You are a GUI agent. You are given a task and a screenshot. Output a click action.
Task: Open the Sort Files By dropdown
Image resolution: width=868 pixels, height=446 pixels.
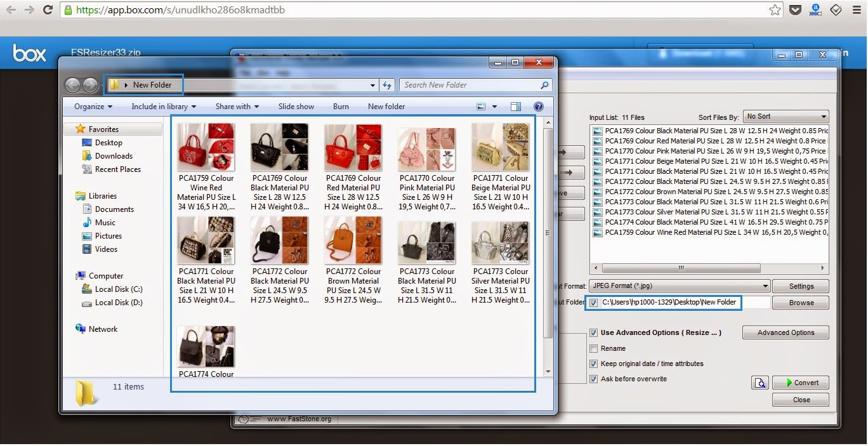pos(786,117)
